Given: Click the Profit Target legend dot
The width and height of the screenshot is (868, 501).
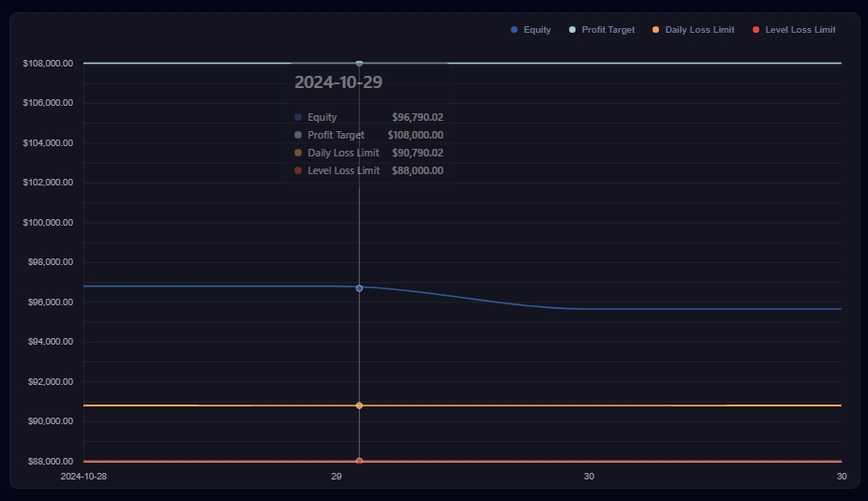Looking at the screenshot, I should (x=572, y=30).
